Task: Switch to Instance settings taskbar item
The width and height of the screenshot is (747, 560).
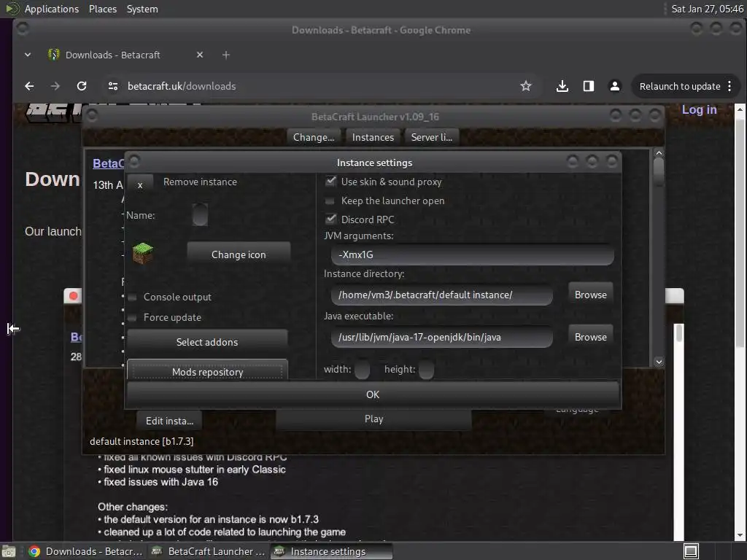Action: 332,551
